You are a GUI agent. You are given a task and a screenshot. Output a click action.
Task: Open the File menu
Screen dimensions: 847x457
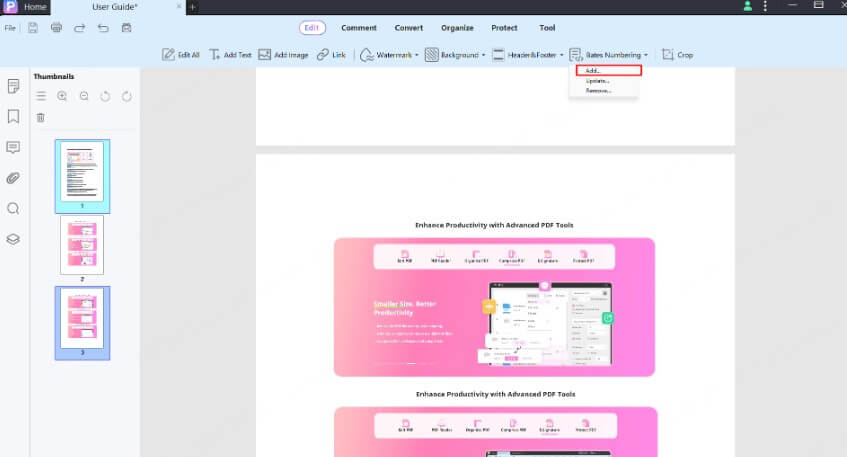(10, 28)
